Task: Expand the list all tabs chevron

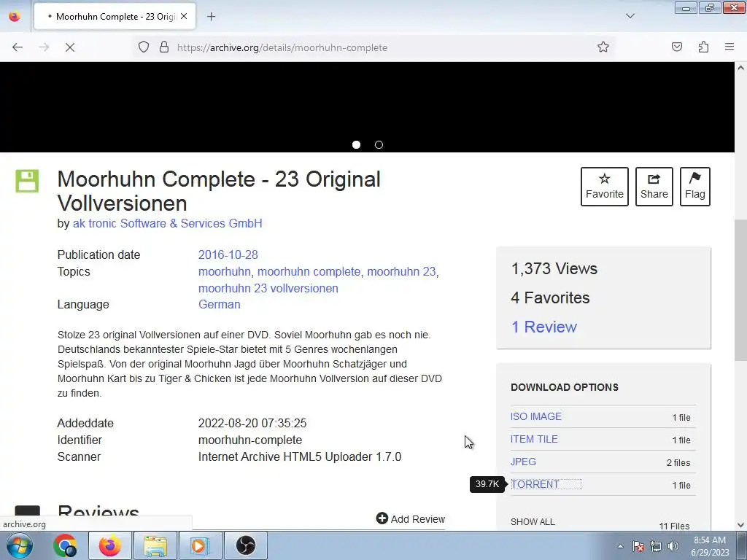Action: pos(630,16)
